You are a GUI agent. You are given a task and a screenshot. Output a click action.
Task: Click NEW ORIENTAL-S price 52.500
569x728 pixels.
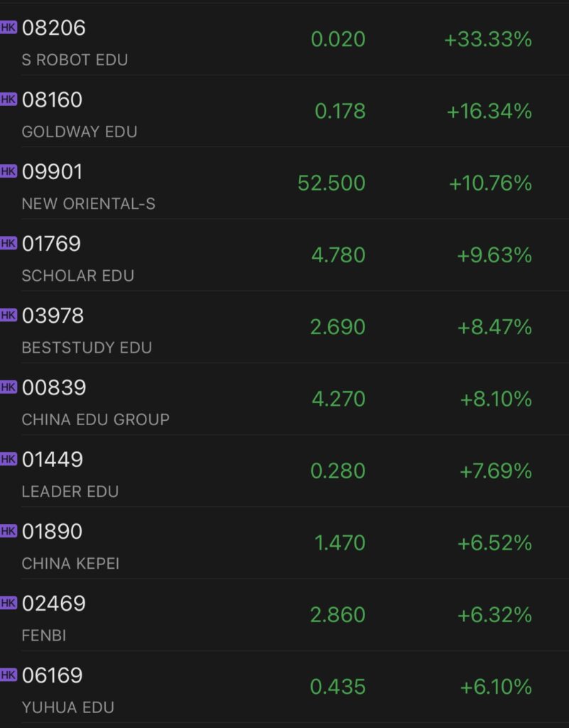332,183
